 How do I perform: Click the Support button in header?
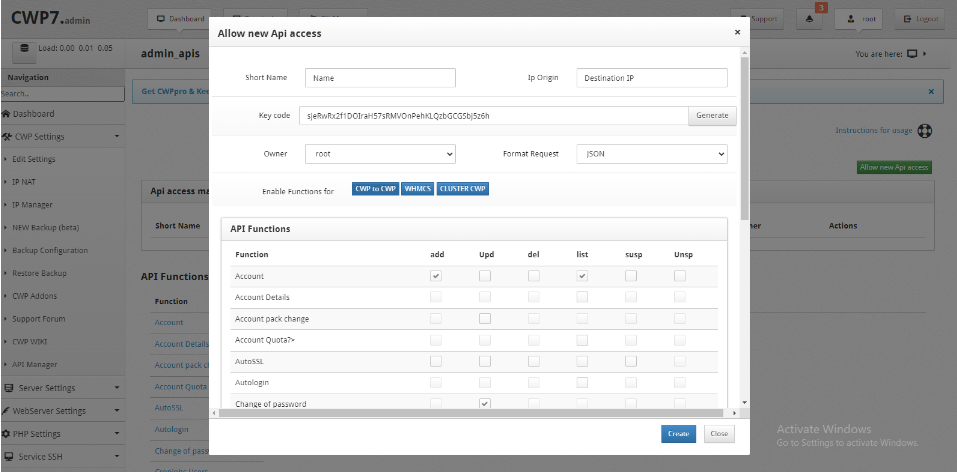click(x=756, y=19)
